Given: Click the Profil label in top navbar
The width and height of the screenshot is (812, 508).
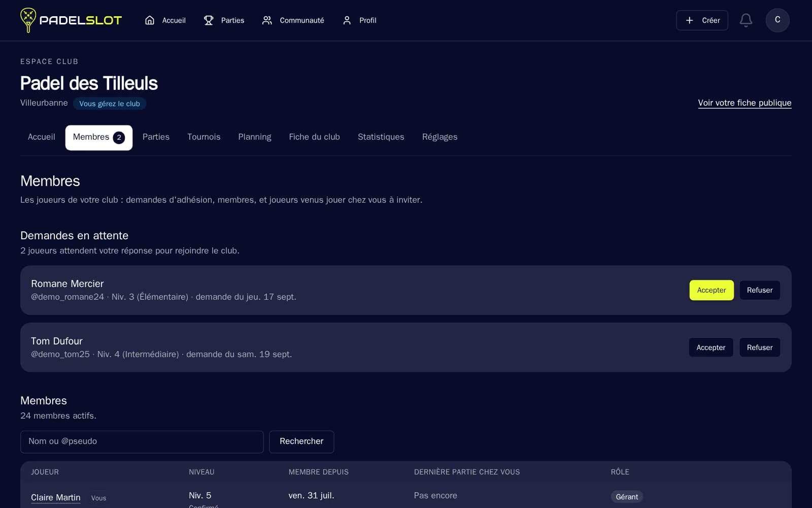Looking at the screenshot, I should tap(368, 20).
